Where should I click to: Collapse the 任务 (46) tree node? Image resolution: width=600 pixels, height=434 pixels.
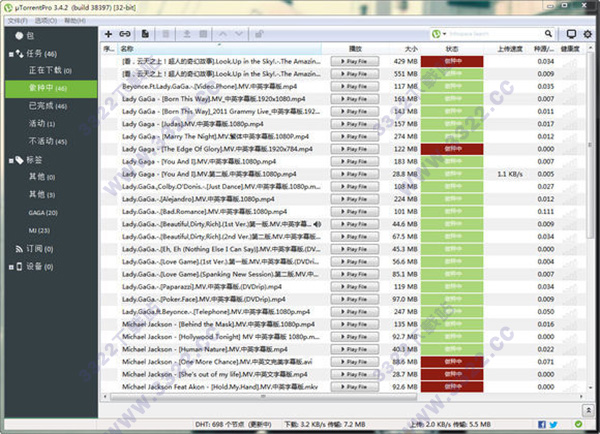pos(11,54)
